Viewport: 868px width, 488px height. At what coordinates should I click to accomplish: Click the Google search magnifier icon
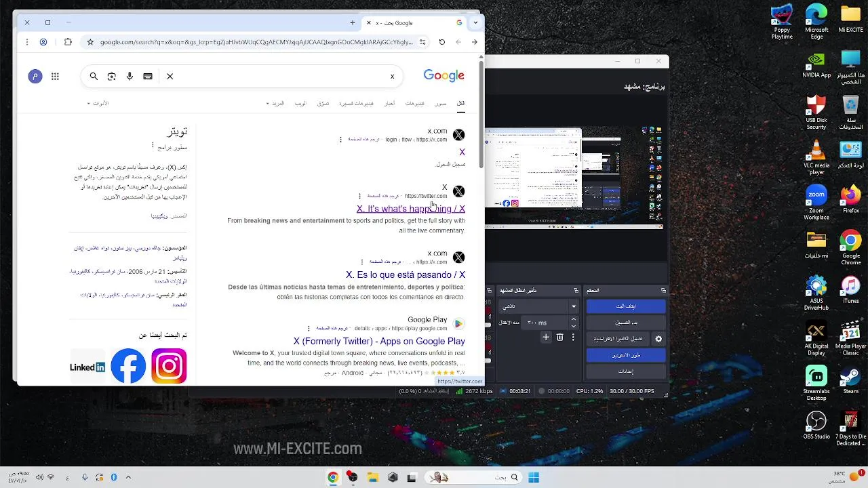94,77
